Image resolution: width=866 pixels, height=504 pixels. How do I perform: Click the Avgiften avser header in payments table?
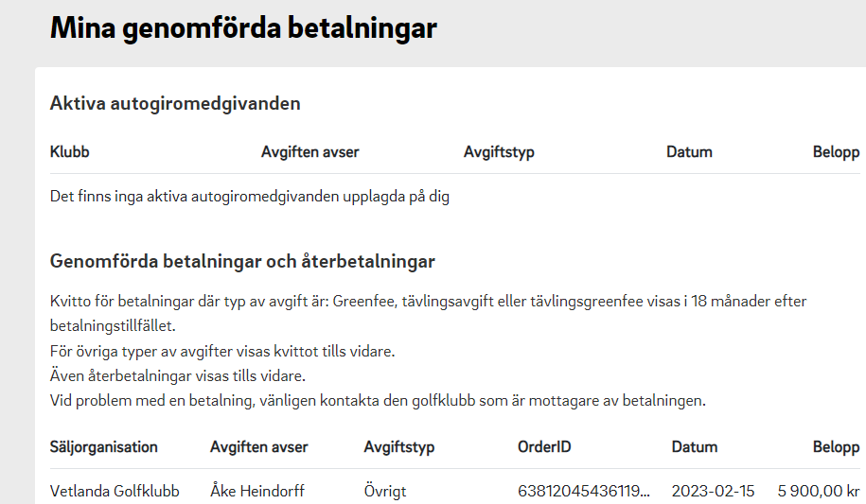coord(259,447)
